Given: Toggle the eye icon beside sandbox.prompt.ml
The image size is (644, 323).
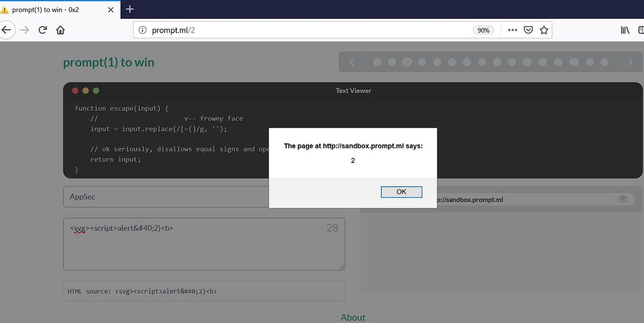Looking at the screenshot, I should coord(622,199).
